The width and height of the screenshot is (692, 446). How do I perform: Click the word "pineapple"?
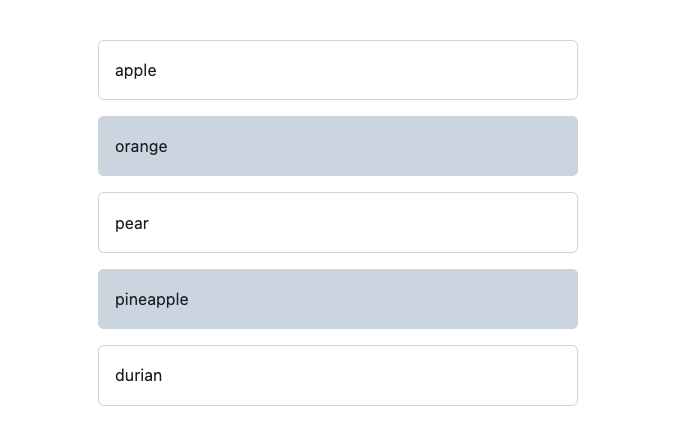point(151,300)
